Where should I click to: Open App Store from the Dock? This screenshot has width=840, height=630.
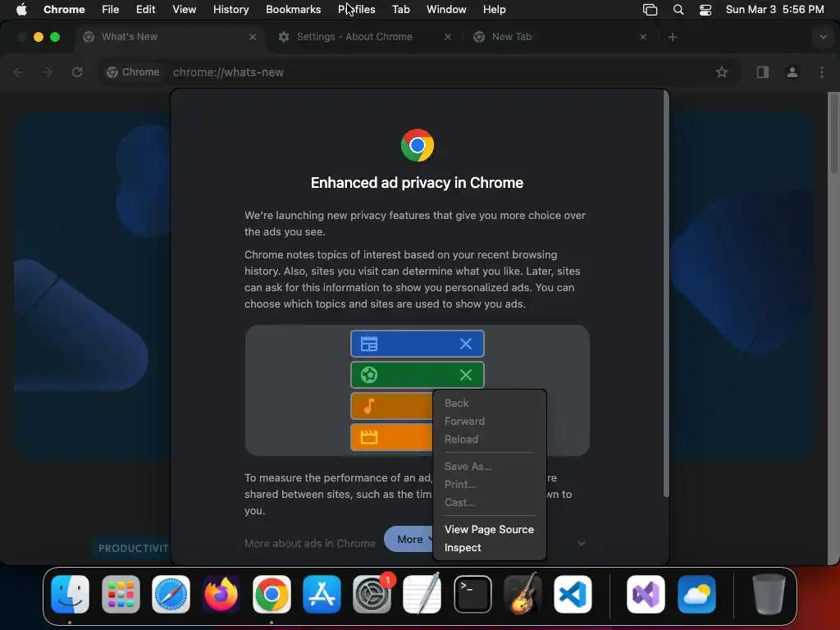322,594
